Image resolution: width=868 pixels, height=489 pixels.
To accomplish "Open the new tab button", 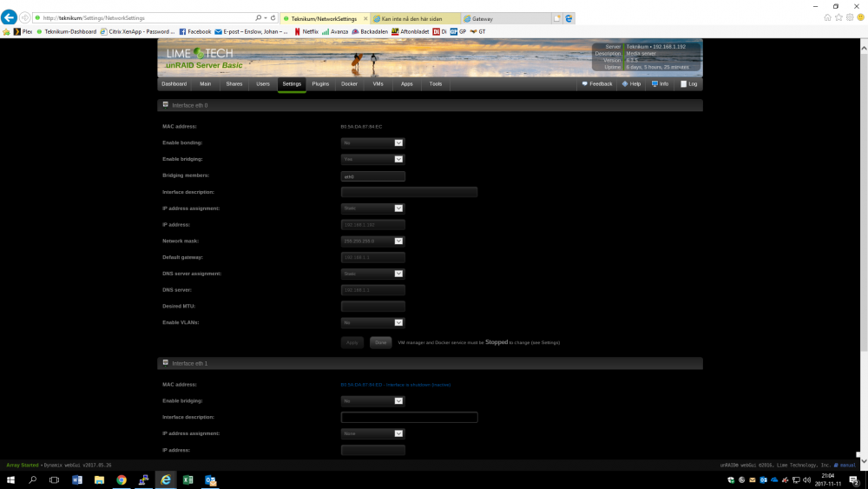I will [x=557, y=18].
